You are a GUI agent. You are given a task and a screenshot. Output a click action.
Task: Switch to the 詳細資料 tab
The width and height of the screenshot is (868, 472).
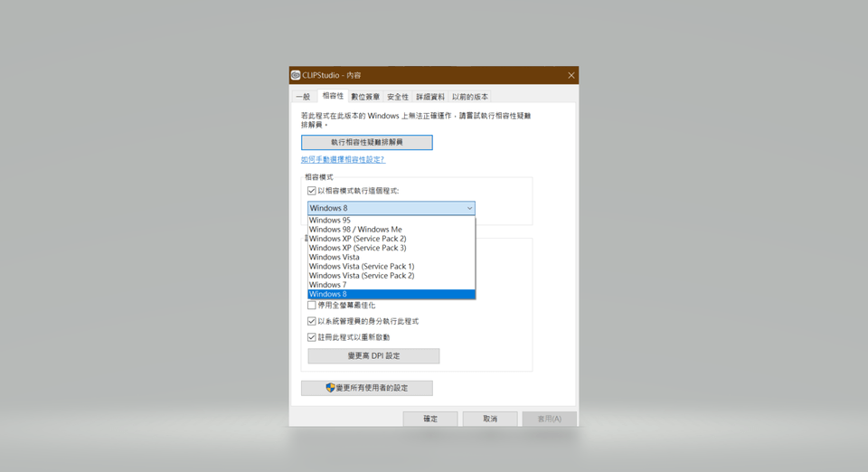[x=430, y=97]
